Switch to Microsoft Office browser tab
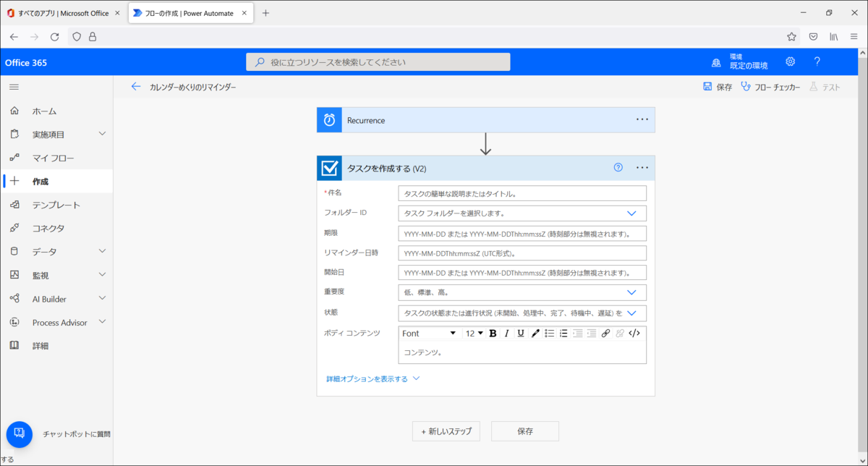Screen dimensions: 868x466 pos(64,13)
